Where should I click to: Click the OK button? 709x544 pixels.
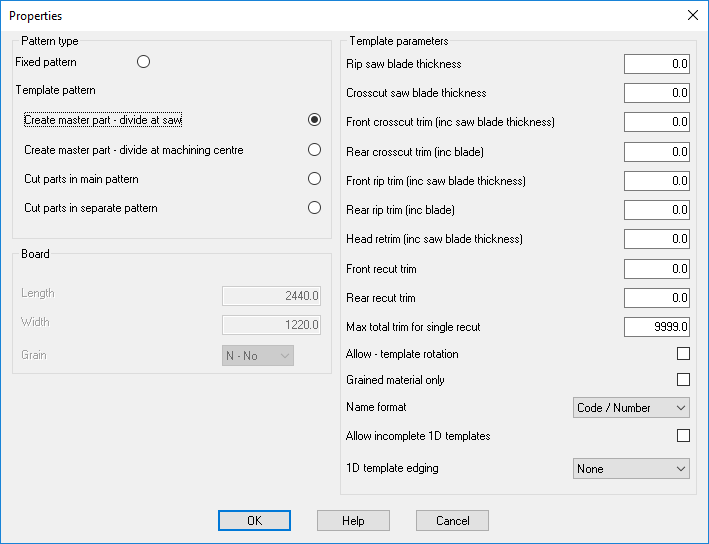[x=254, y=520]
